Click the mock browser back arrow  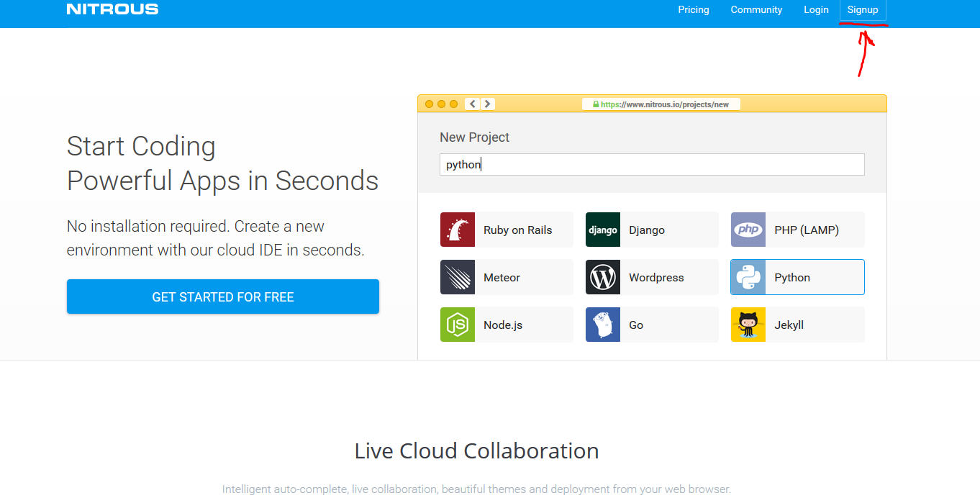(473, 104)
